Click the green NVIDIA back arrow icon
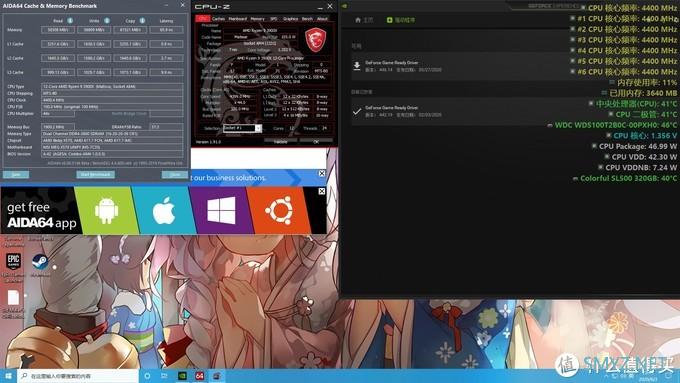 click(344, 6)
